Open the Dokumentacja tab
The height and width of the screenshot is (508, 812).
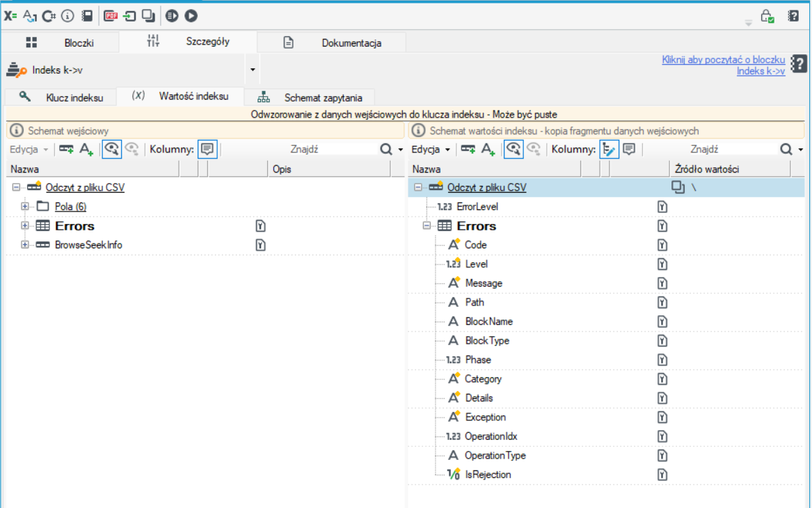pos(332,42)
